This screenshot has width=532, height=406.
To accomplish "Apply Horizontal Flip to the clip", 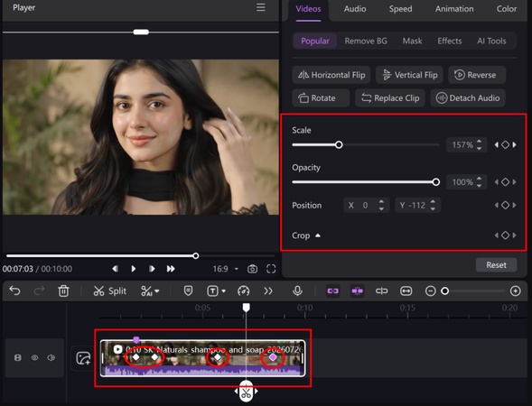I will tap(331, 75).
